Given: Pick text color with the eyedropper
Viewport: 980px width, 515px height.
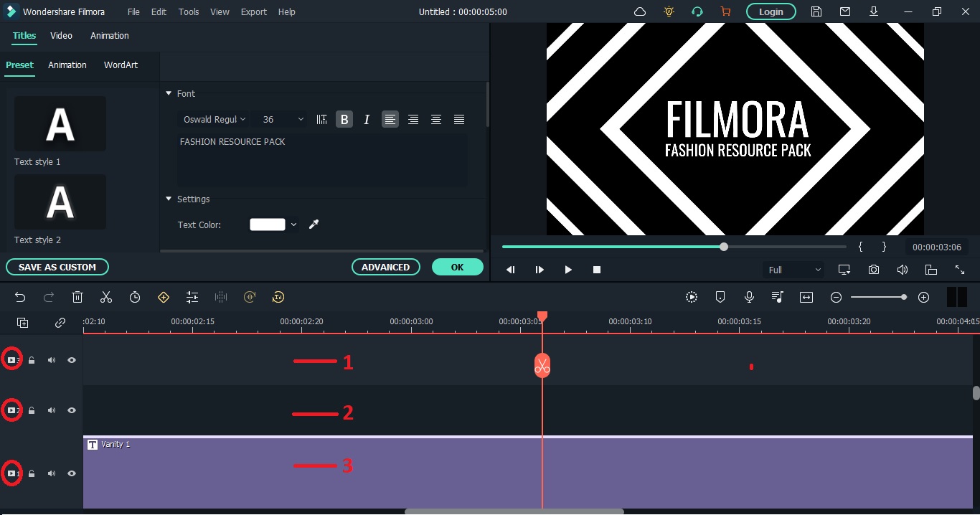Looking at the screenshot, I should 314,225.
